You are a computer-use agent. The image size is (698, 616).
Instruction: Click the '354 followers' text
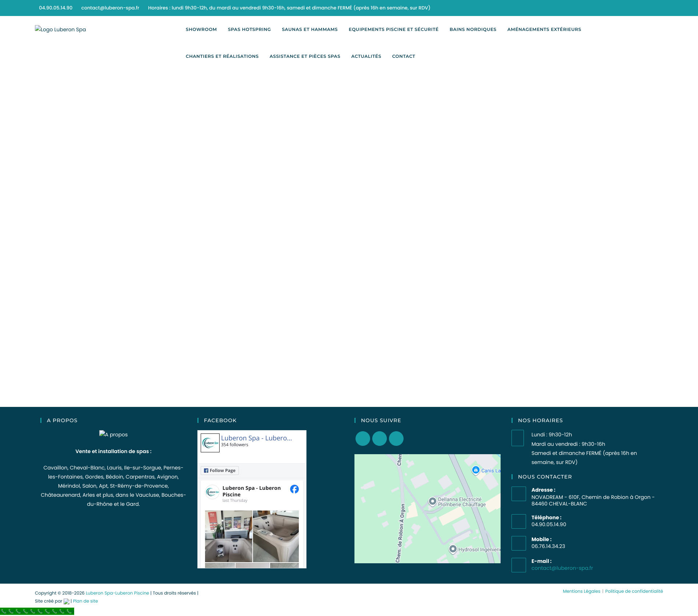tap(234, 445)
